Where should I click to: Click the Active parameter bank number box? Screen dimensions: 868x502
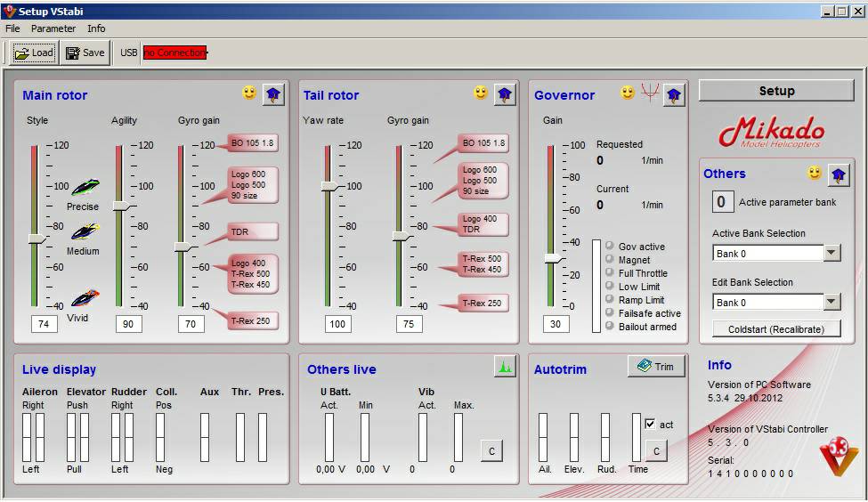click(x=722, y=202)
